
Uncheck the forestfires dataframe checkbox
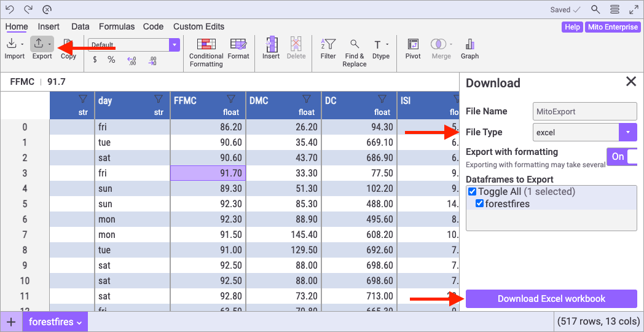[479, 204]
